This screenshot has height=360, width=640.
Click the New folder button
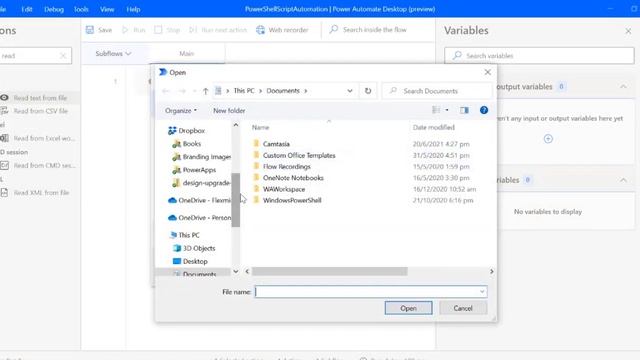(x=229, y=111)
